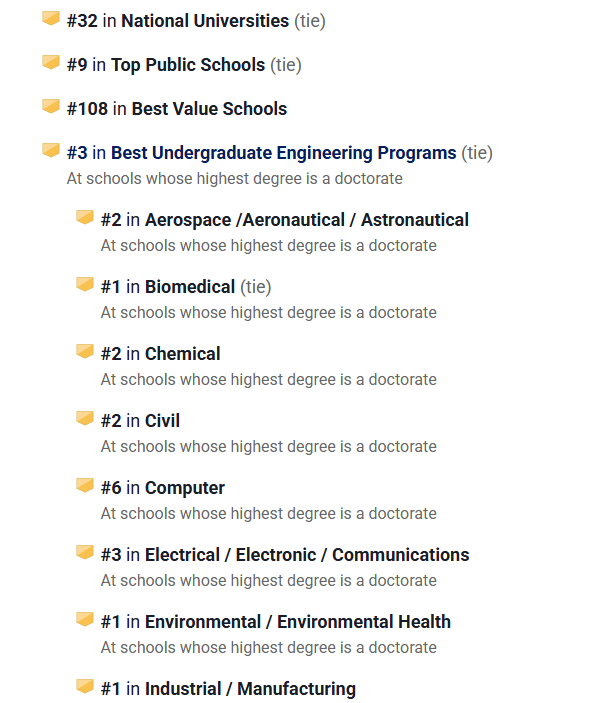This screenshot has height=703, width=612.
Task: Click badge icon beside Best Value Schools
Action: point(51,107)
